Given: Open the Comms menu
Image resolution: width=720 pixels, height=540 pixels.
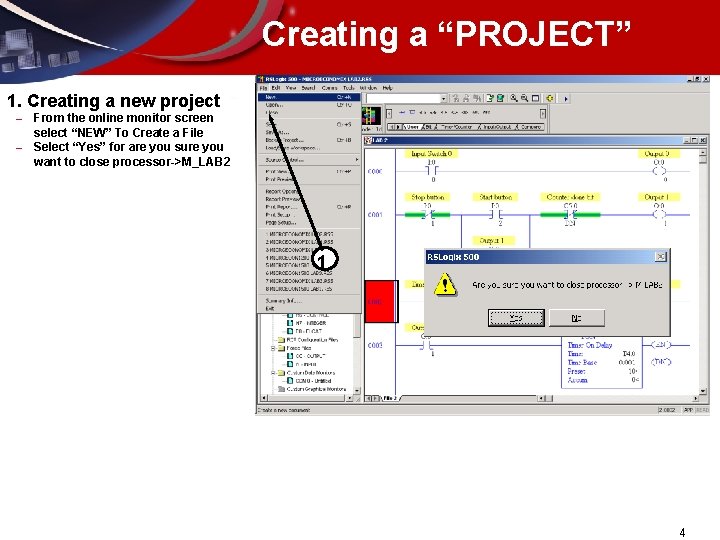Looking at the screenshot, I should [329, 88].
